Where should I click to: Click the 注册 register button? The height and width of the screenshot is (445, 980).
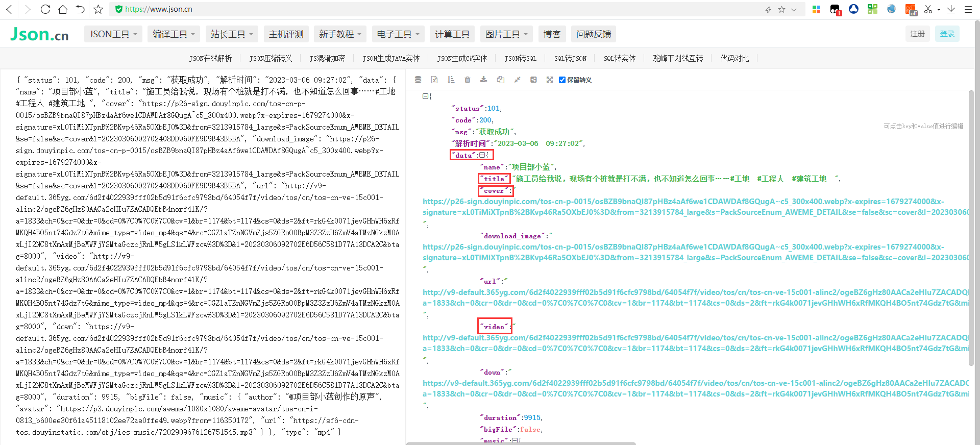(917, 34)
